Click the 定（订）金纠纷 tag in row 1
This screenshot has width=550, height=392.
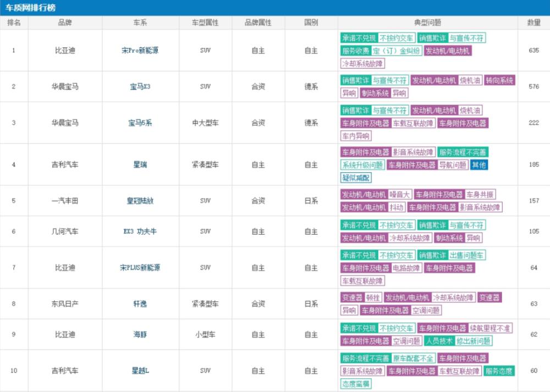(x=397, y=51)
